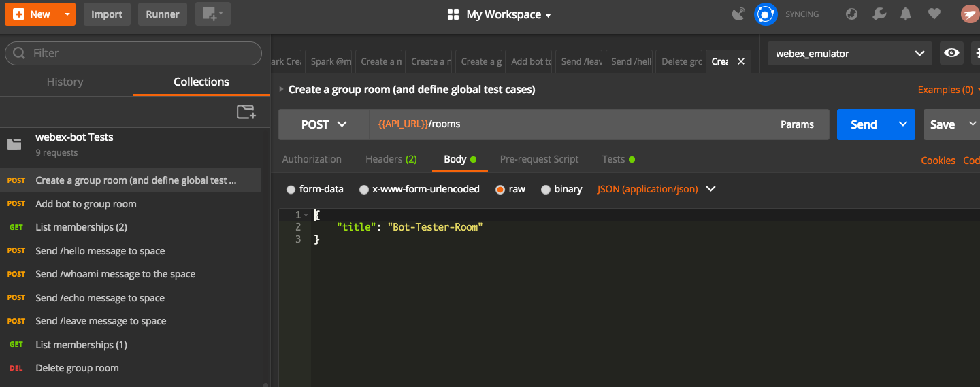Switch to the Send /hell request tab
The width and height of the screenshot is (980, 387).
(630, 61)
